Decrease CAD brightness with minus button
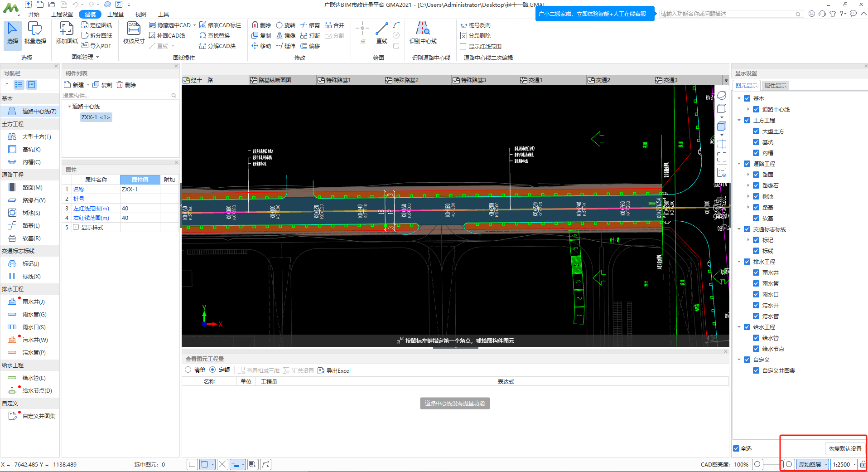 tap(757, 464)
